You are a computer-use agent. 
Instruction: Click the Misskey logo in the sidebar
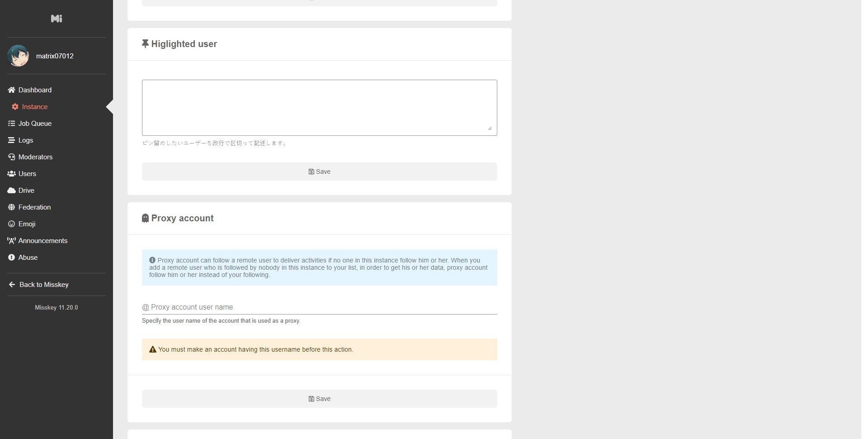pos(57,19)
